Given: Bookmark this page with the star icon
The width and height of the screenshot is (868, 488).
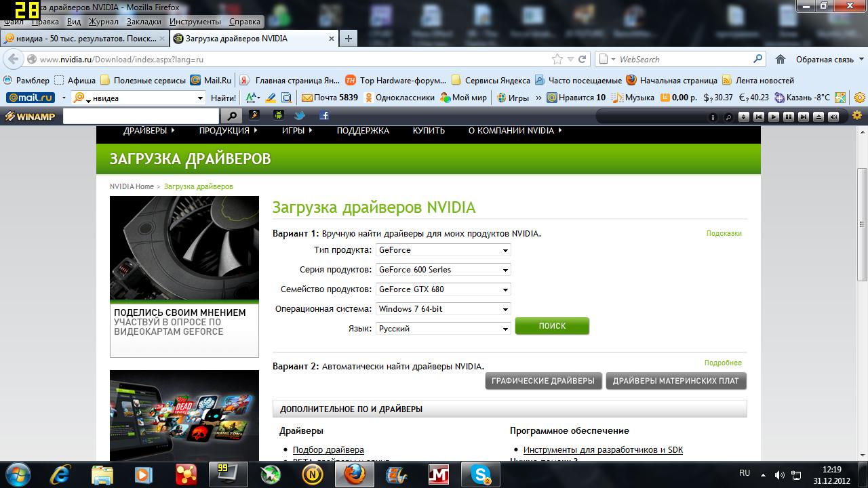Looking at the screenshot, I should pyautogui.click(x=557, y=59).
